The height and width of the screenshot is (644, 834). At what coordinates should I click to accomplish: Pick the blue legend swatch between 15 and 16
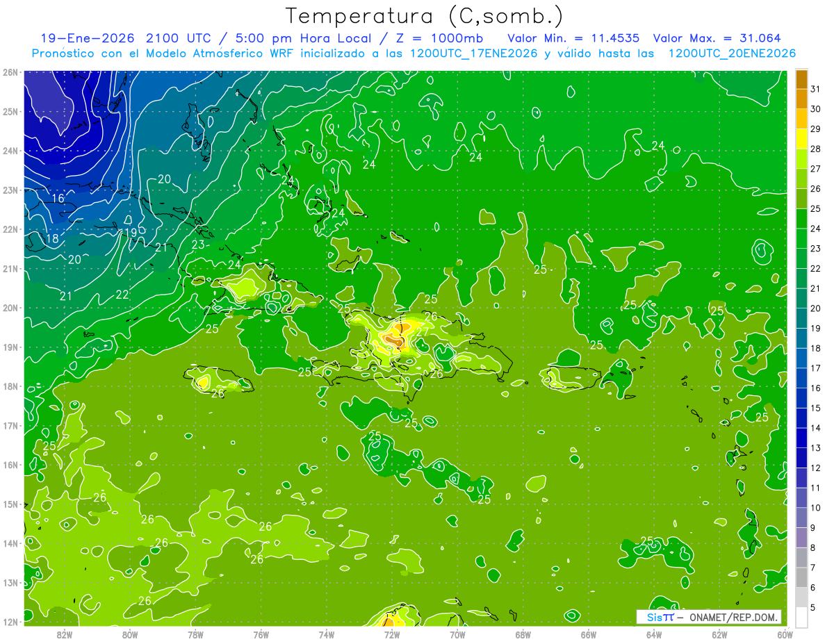(801, 398)
